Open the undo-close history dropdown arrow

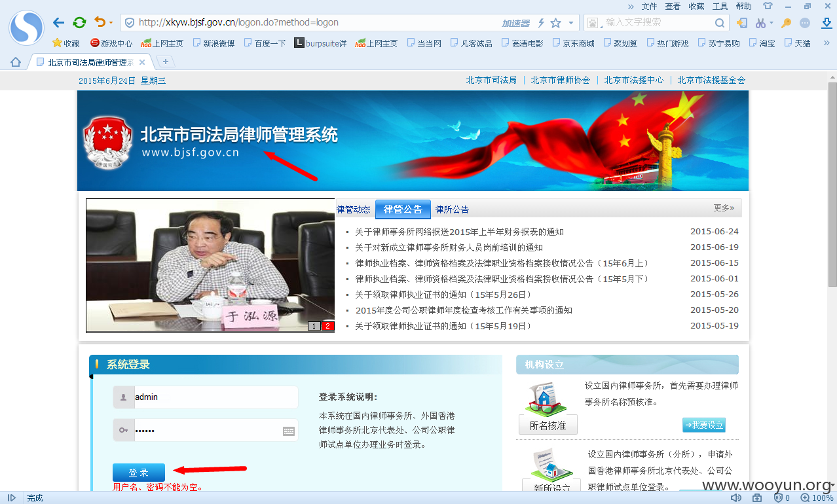click(x=111, y=23)
